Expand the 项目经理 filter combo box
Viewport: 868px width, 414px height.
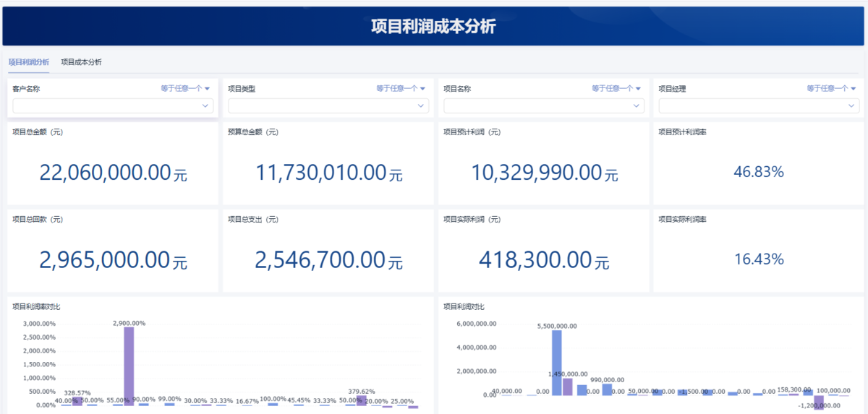(x=759, y=105)
